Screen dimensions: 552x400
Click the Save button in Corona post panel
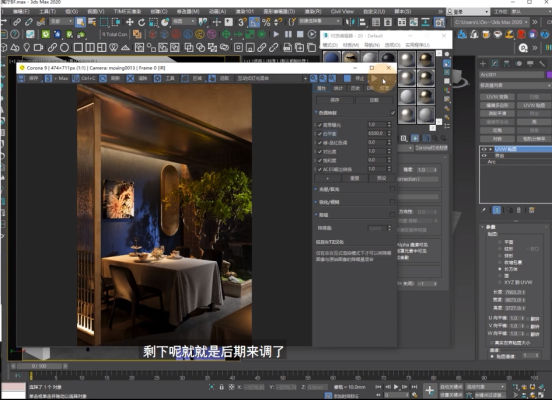point(334,100)
